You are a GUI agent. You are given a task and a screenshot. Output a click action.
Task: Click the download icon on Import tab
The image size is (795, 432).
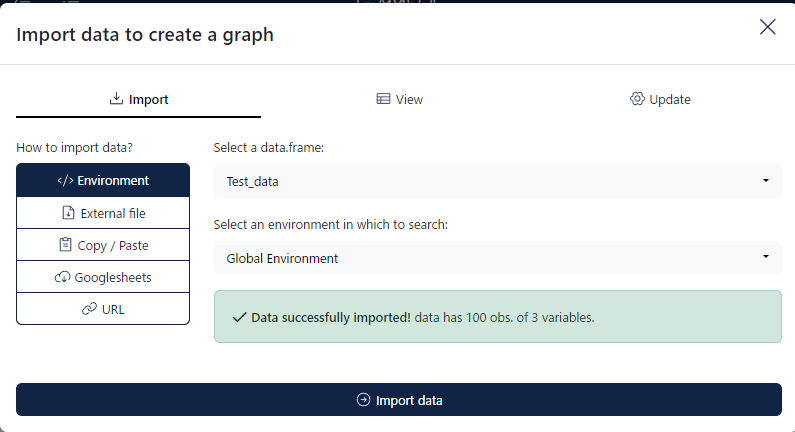tap(116, 98)
